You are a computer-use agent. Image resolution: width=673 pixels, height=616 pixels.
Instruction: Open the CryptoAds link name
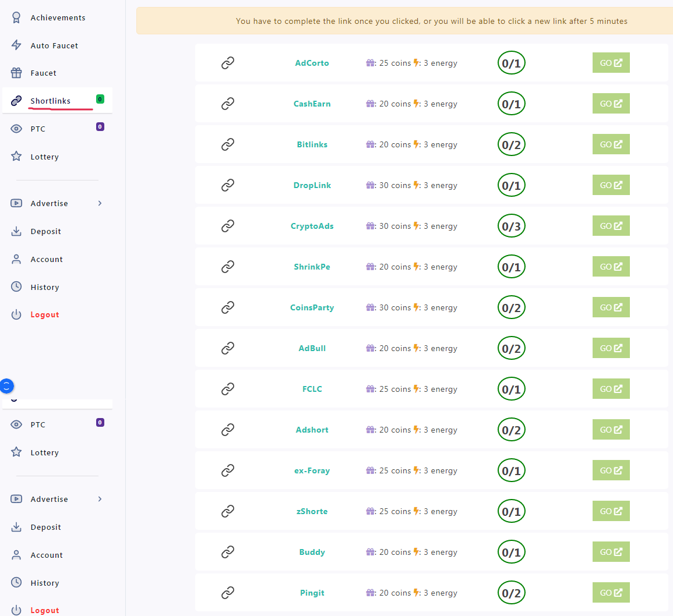pyautogui.click(x=312, y=226)
